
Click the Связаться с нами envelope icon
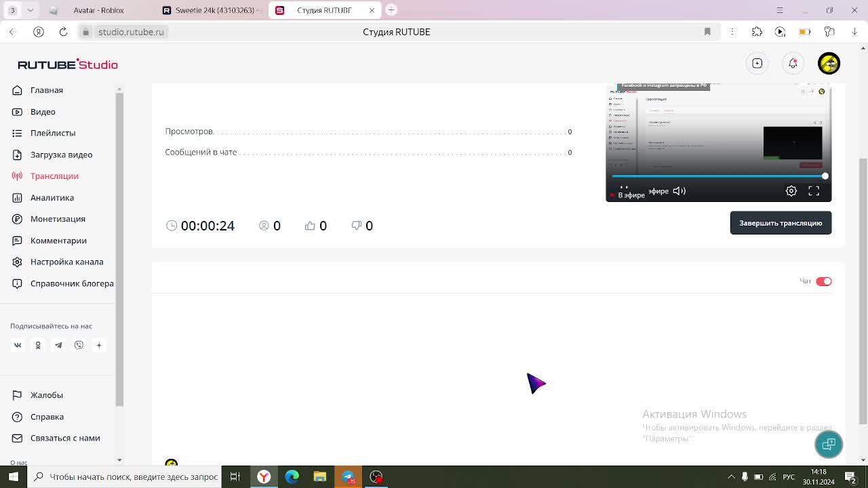(x=17, y=438)
